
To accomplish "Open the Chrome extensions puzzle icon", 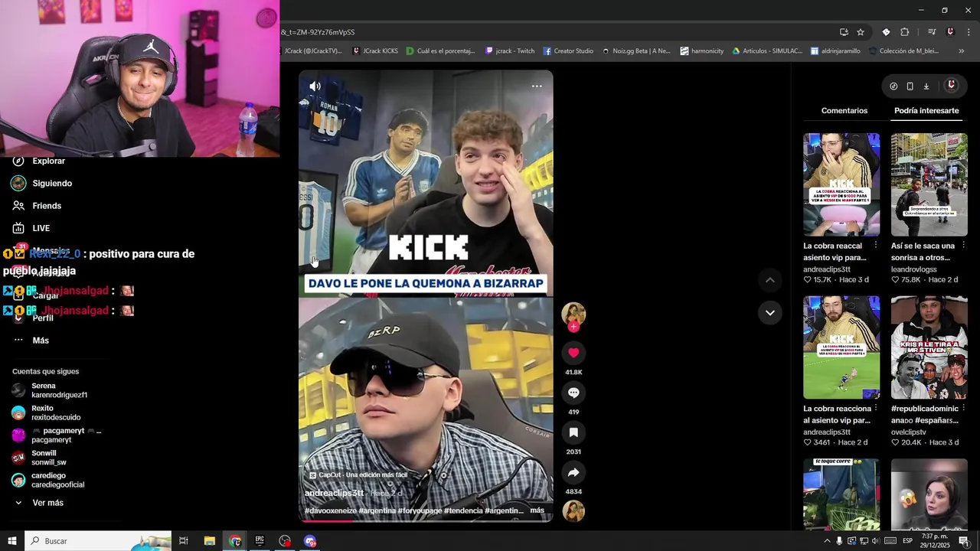I will coord(904,32).
